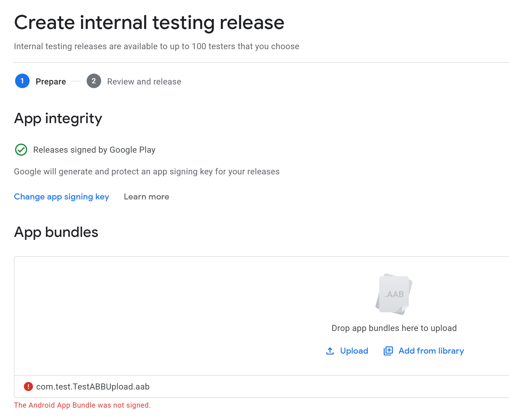Click the upload arrow symbol near Upload label
Screen dimensions: 509x420
(x=330, y=351)
